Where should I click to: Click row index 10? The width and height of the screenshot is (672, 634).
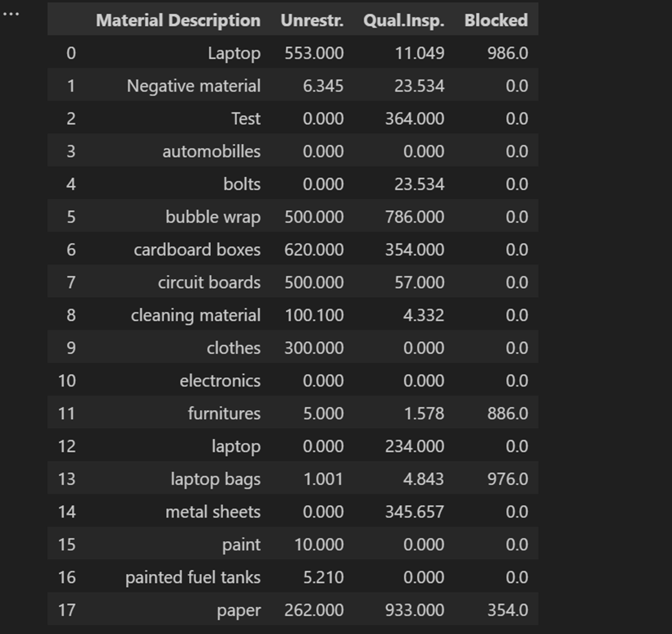tap(67, 380)
